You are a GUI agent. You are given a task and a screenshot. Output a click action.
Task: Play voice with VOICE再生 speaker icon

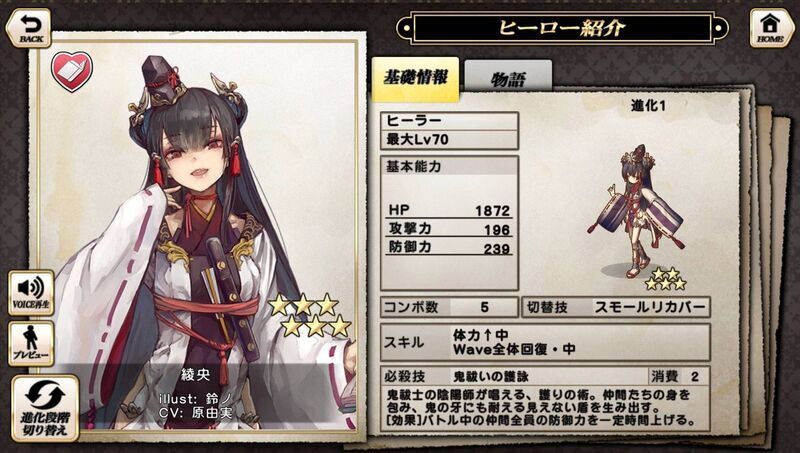31,293
